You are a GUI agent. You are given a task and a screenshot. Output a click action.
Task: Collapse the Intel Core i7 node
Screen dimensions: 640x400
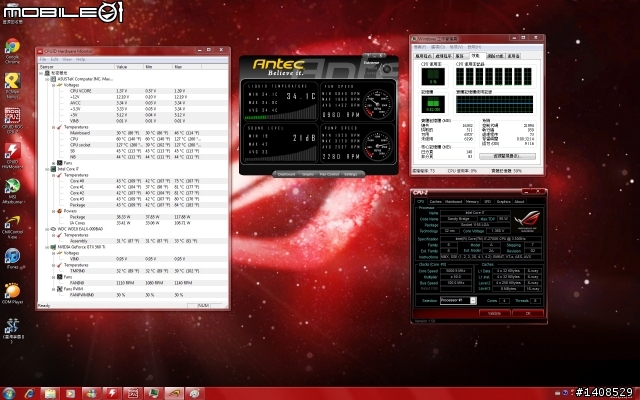pyautogui.click(x=47, y=169)
